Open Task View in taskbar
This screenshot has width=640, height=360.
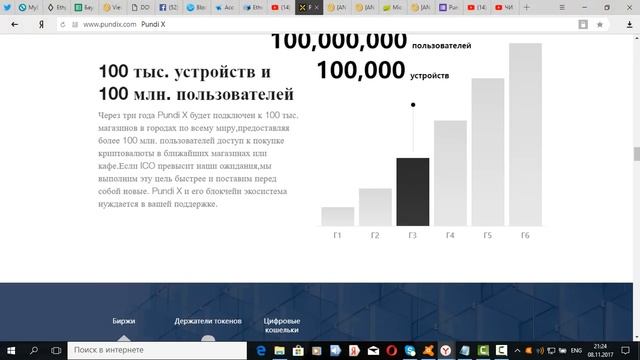56,350
